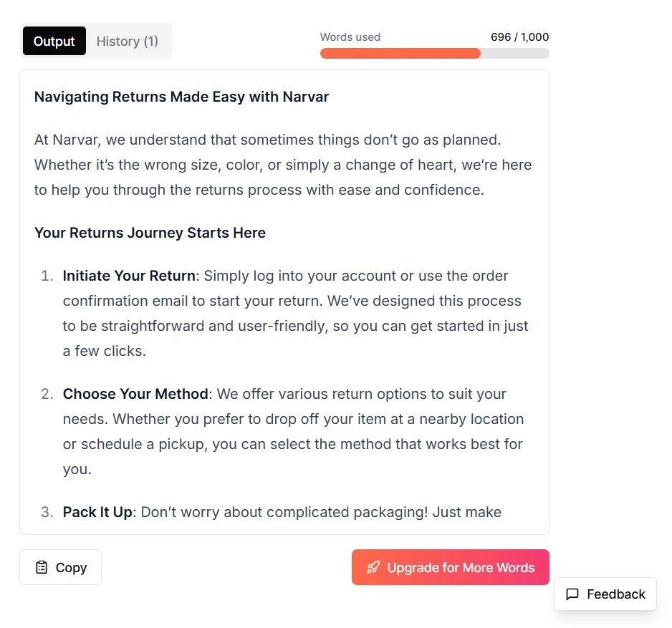Click list number 2 marker

pos(47,394)
